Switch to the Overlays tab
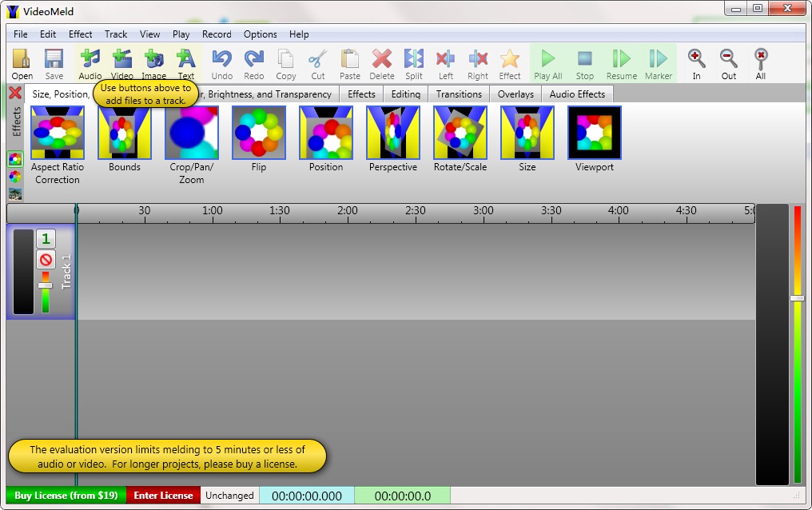 [x=515, y=94]
